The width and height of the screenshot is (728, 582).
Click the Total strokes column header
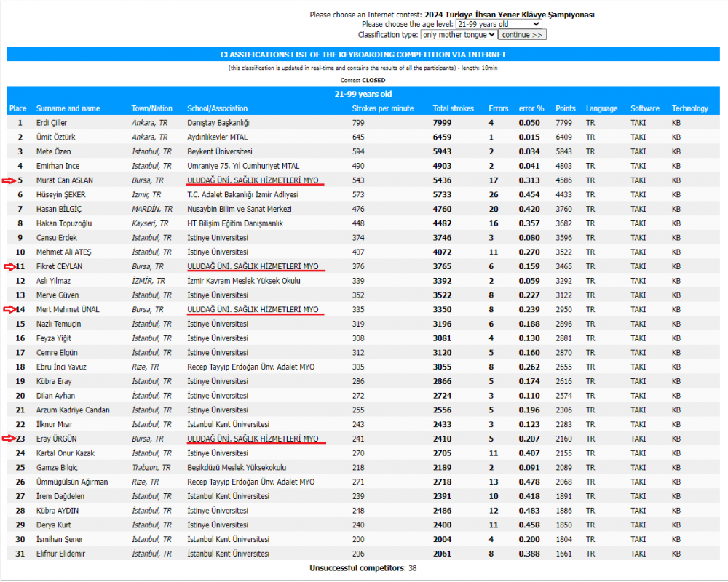453,108
